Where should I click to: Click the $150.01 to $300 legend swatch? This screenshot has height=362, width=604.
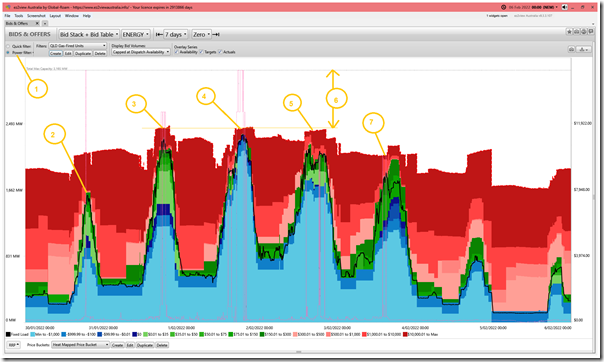click(262, 334)
